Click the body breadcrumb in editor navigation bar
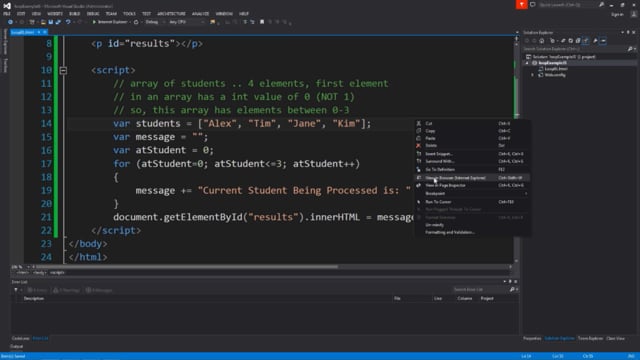This screenshot has height=360, width=640. (x=39, y=273)
